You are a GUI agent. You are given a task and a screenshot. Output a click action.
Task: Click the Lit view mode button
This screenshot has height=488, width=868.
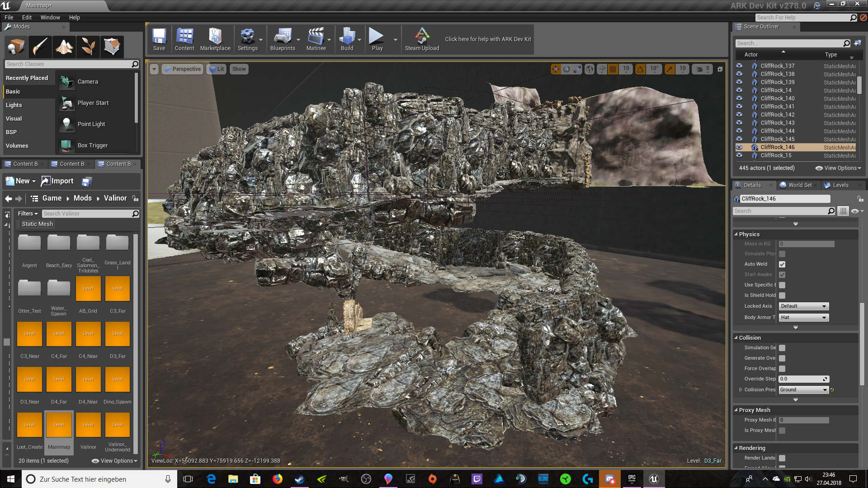(x=217, y=69)
